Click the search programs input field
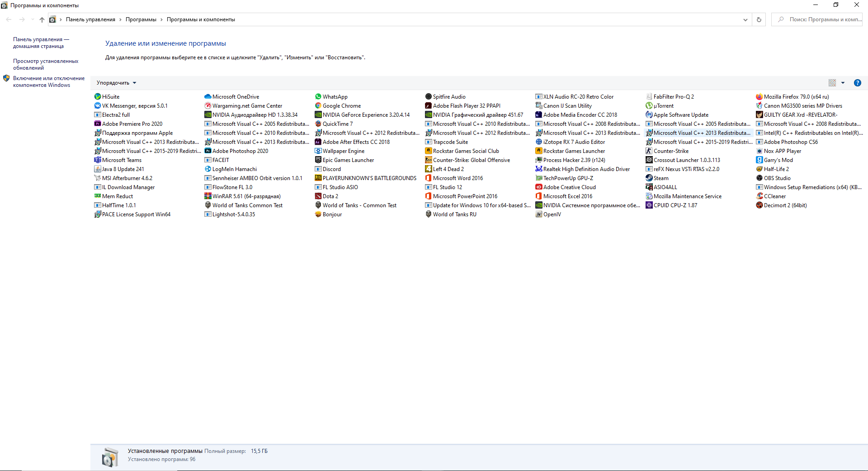 816,19
